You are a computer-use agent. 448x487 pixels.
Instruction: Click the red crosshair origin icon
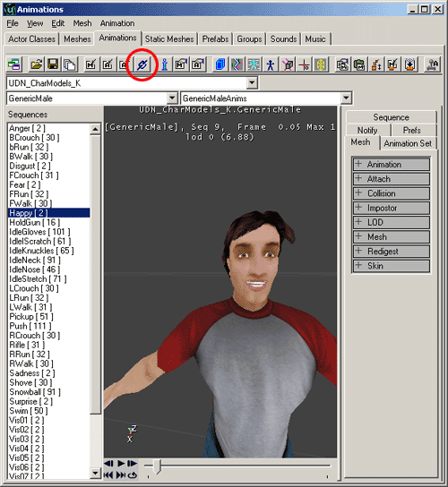[304, 64]
